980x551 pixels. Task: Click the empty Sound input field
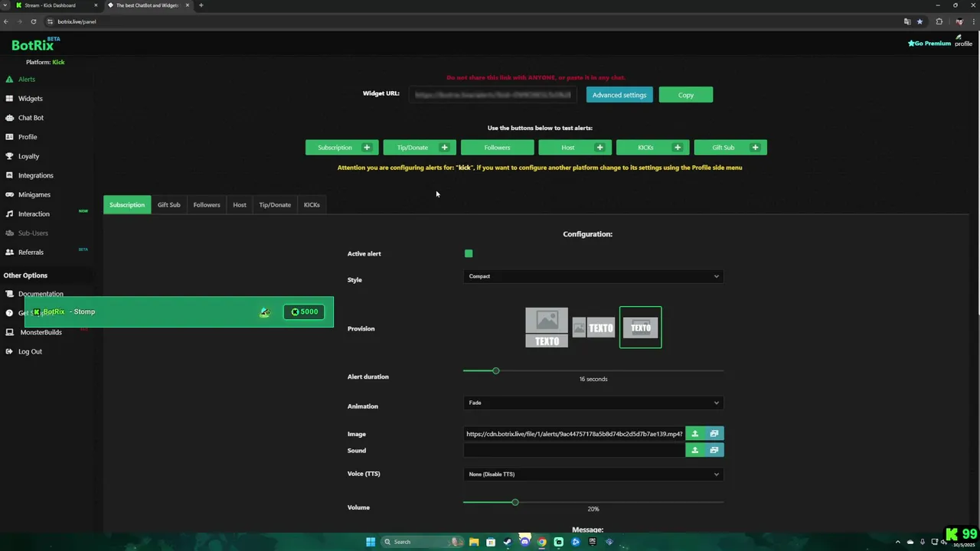coord(574,450)
